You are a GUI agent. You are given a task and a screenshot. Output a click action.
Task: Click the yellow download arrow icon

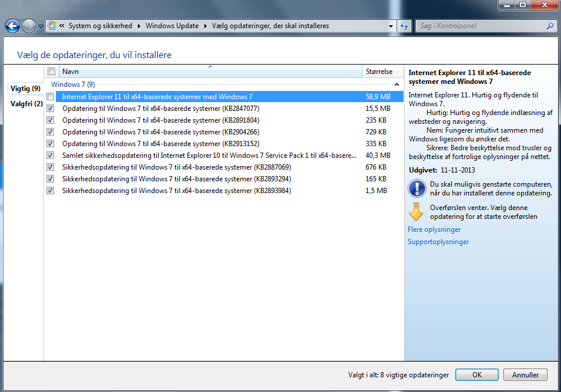coord(416,211)
